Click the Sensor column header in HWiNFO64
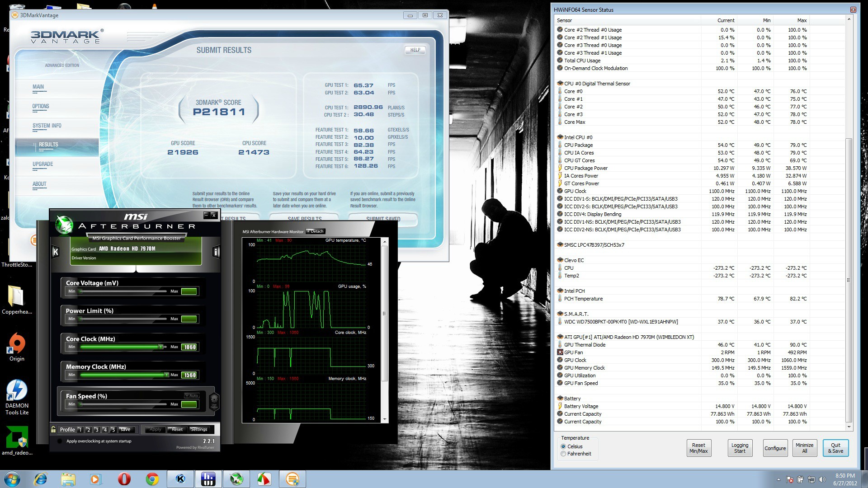The height and width of the screenshot is (488, 868). pos(627,20)
